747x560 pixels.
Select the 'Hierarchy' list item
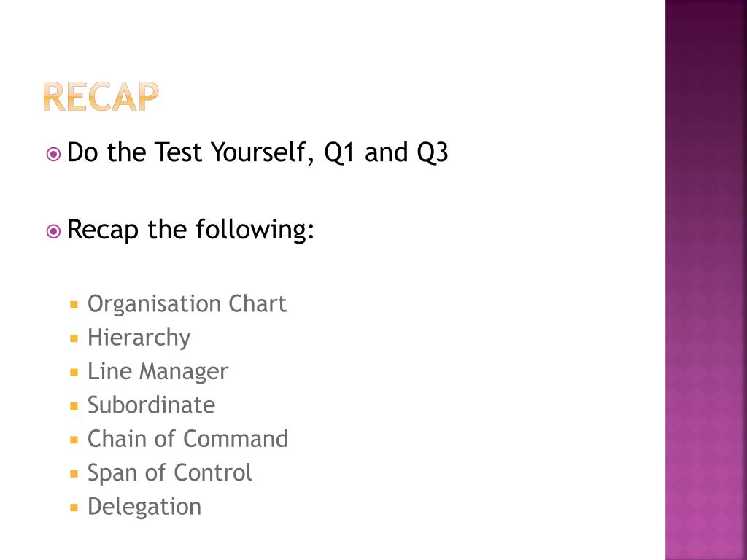[139, 338]
